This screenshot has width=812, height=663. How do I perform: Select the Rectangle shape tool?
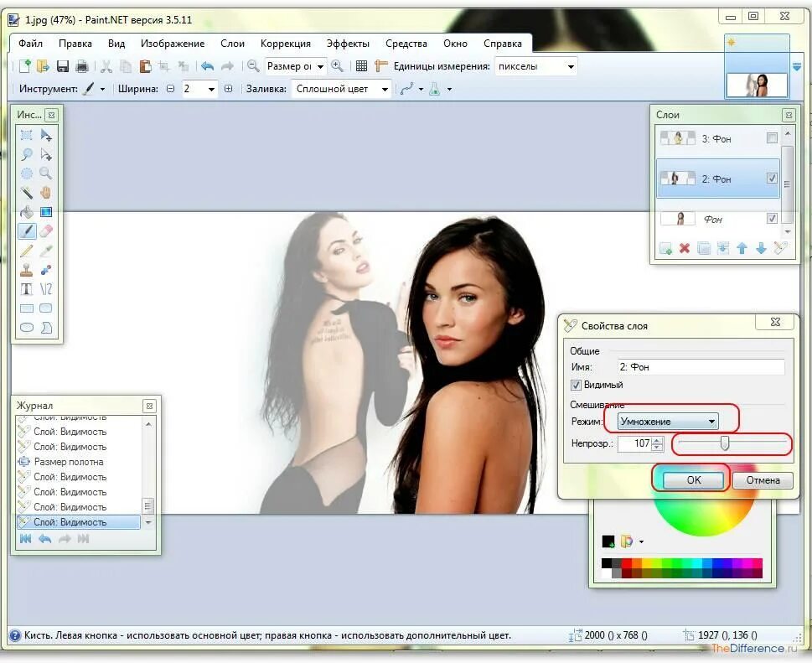coord(27,308)
